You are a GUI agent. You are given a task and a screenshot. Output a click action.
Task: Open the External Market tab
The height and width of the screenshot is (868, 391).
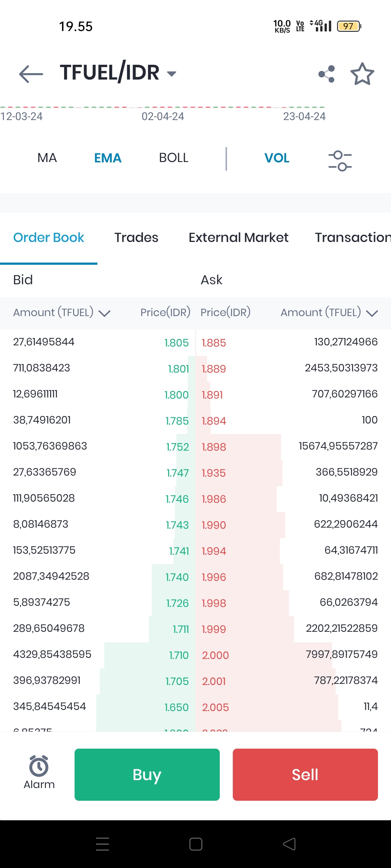[239, 238]
